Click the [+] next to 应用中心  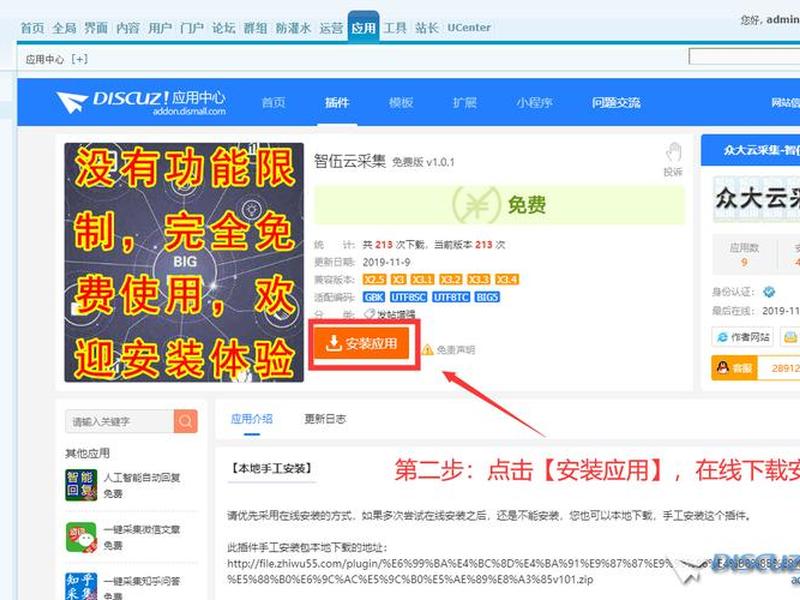(x=80, y=59)
